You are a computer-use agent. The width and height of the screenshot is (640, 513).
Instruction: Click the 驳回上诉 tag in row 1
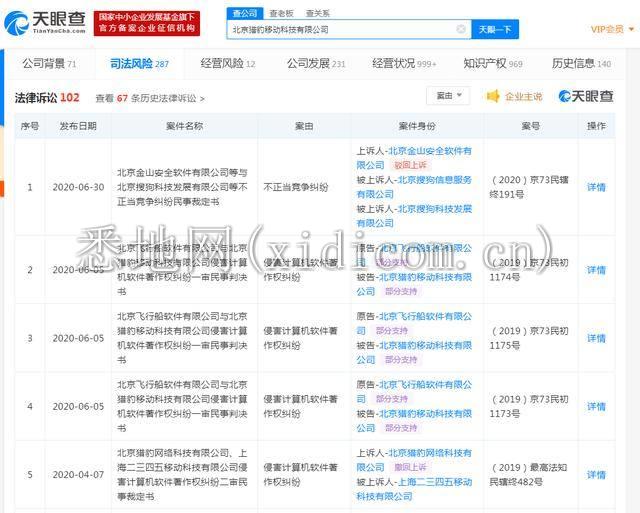(x=410, y=165)
